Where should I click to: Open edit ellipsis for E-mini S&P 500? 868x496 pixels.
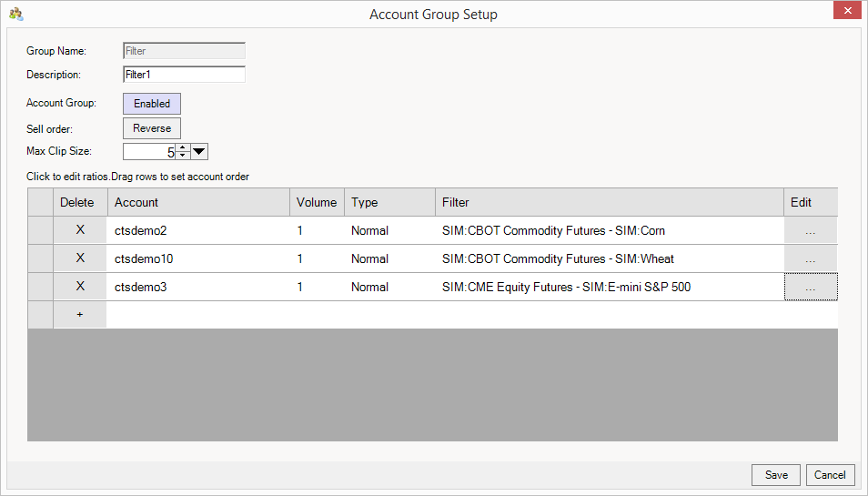pyautogui.click(x=810, y=288)
